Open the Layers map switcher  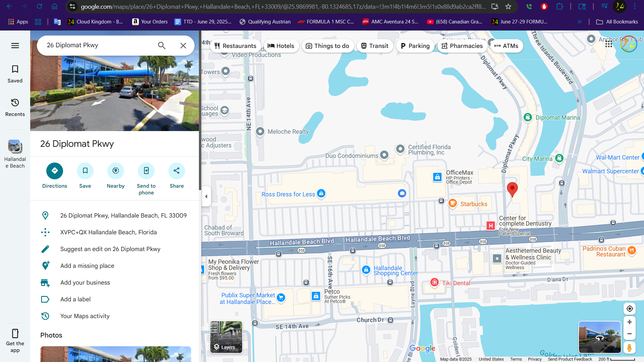point(226,337)
